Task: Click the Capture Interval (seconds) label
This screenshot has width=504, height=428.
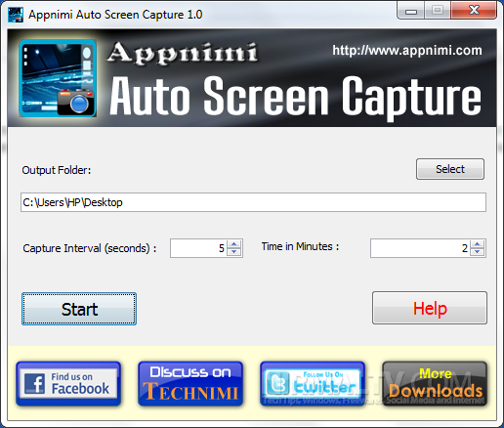Action: pos(90,248)
